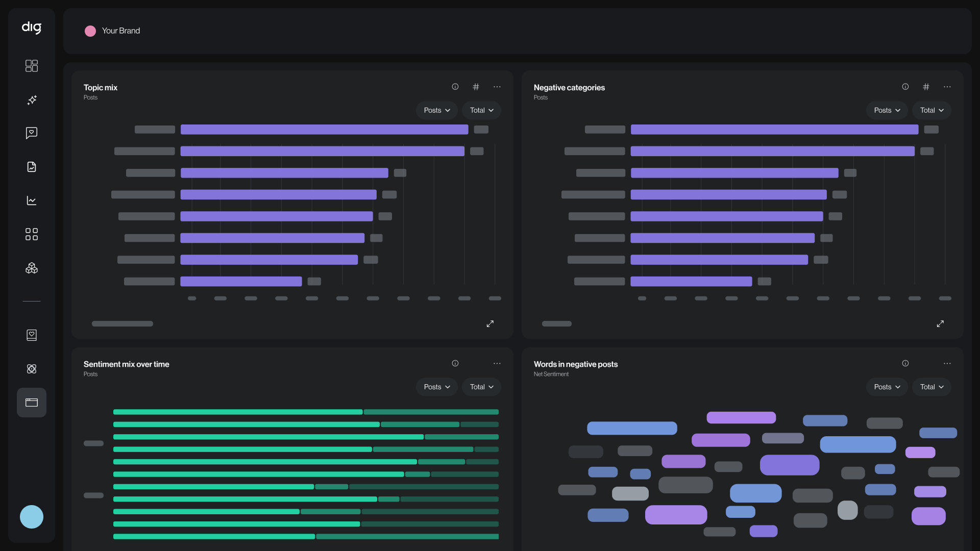Open the atom integrations sidebar icon
The image size is (980, 551).
tap(32, 369)
